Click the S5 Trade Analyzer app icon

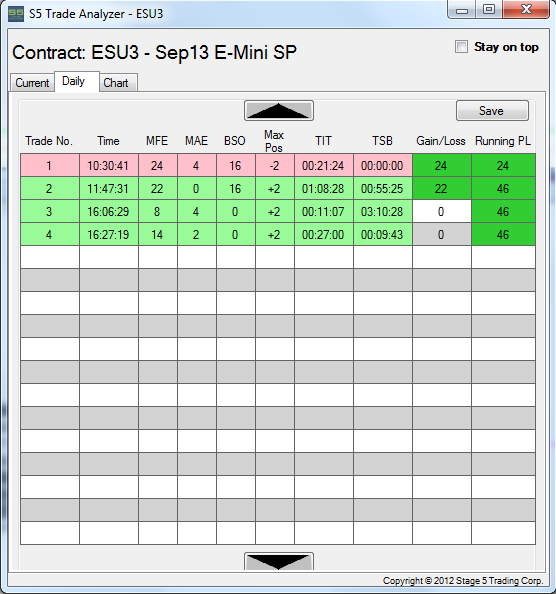tap(16, 14)
